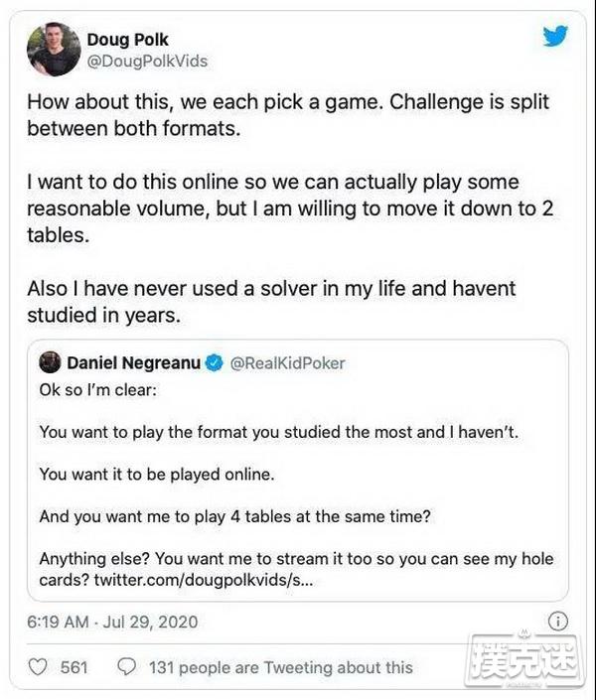
Task: Like the tweet with the heart icon
Action: click(x=38, y=667)
